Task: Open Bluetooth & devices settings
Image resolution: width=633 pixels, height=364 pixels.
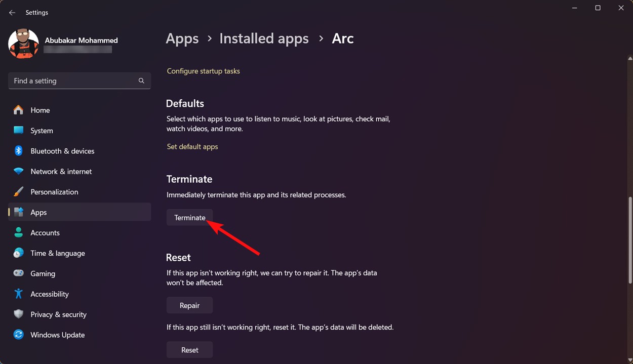Action: tap(19, 151)
